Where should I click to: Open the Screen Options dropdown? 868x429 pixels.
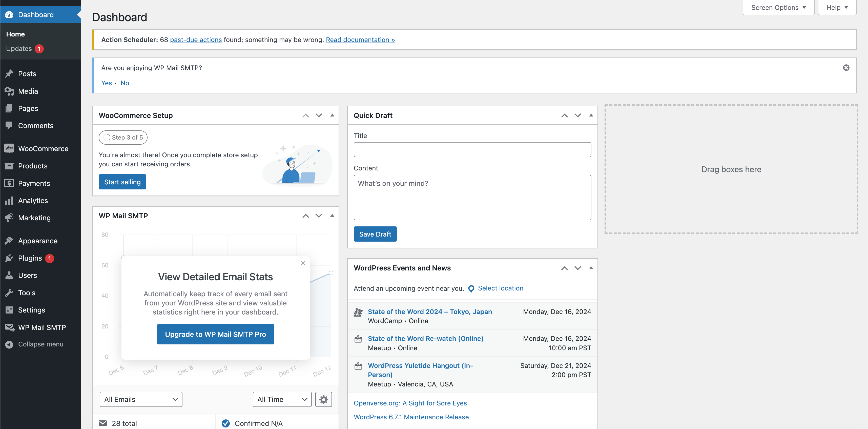pos(778,7)
